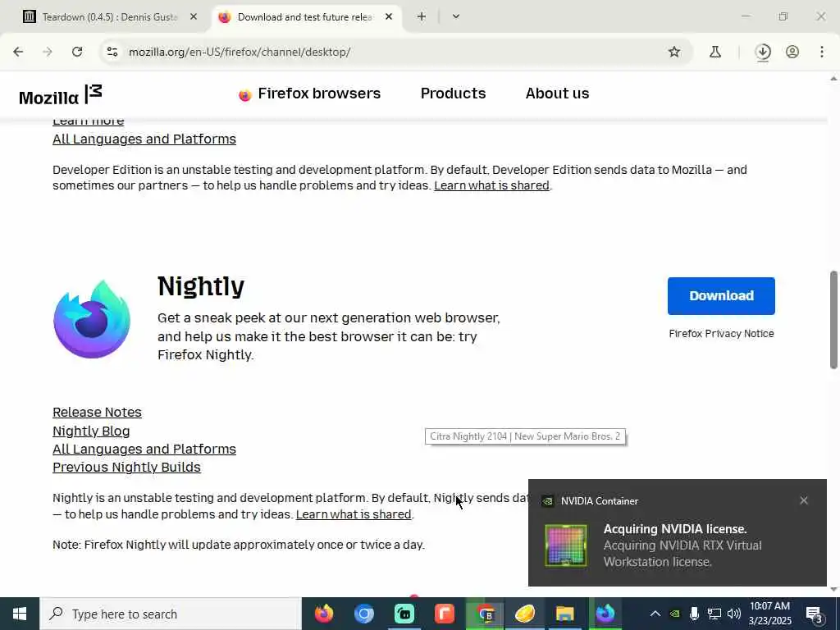Click the page vertical scrollbar thumb

point(833,320)
